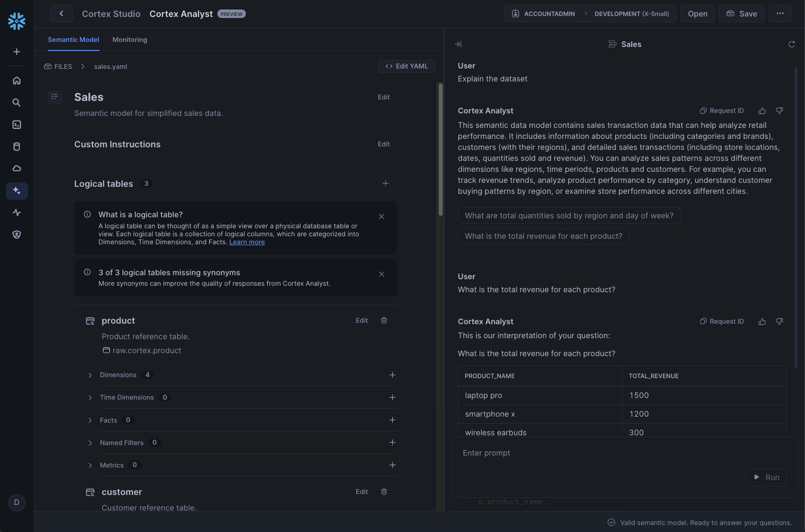Go back with the left chevron button

(61, 14)
